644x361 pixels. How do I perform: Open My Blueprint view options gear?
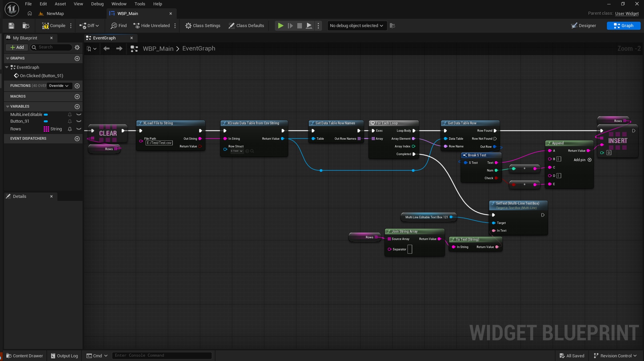point(77,47)
